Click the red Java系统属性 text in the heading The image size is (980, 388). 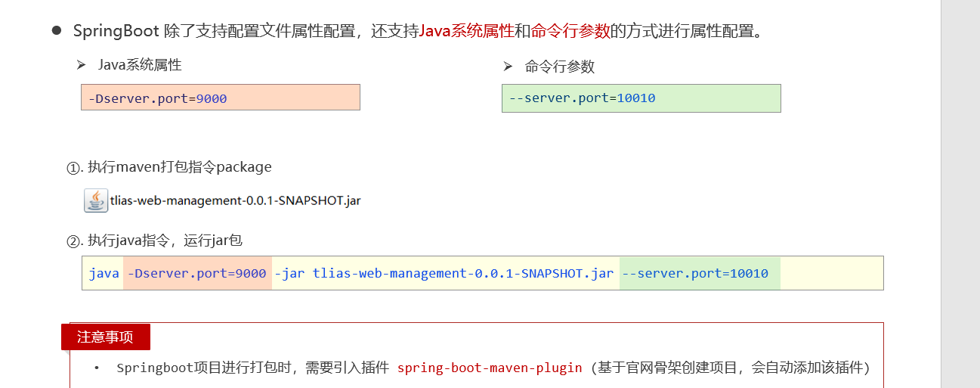[x=466, y=31]
